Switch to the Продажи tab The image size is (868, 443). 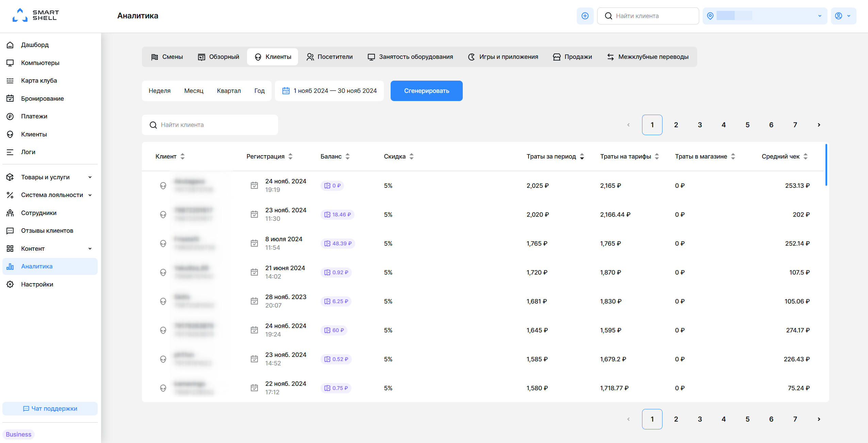click(572, 57)
